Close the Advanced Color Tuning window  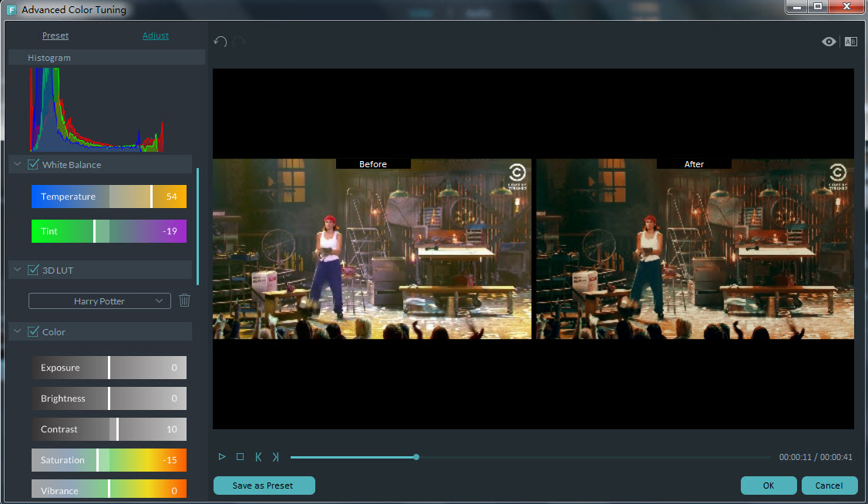(846, 7)
